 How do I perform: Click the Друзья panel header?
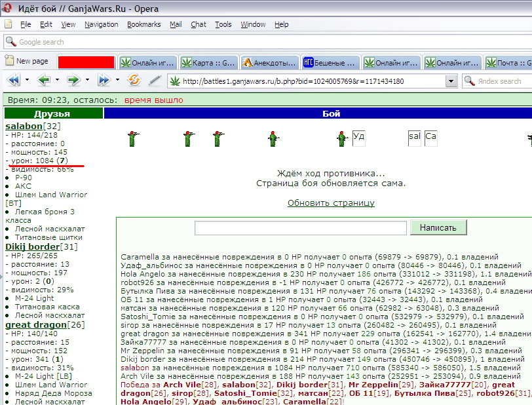pos(53,113)
